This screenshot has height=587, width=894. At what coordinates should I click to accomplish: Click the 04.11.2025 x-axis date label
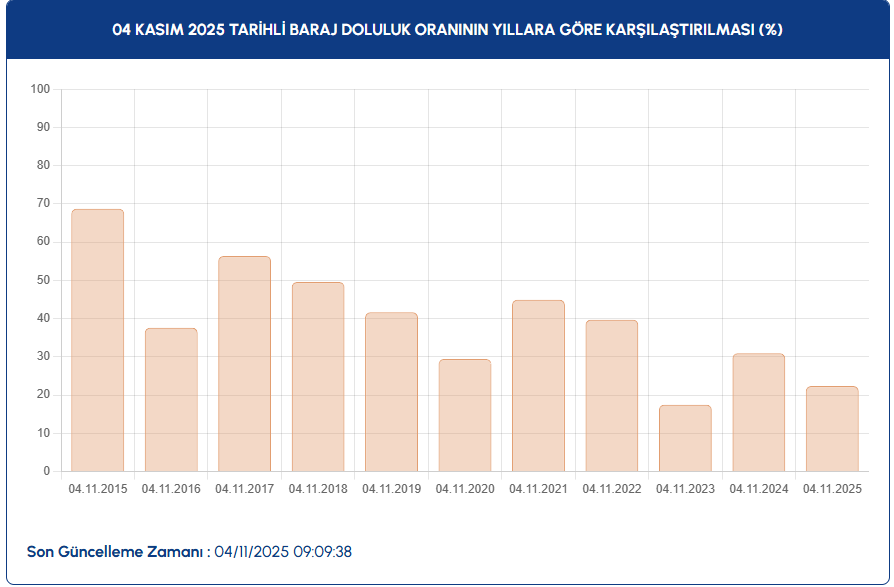point(832,489)
